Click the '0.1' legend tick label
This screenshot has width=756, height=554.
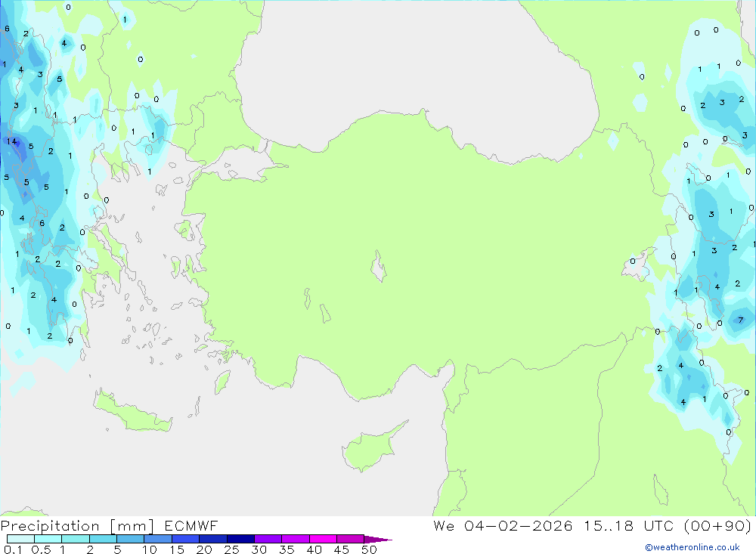pos(13,549)
